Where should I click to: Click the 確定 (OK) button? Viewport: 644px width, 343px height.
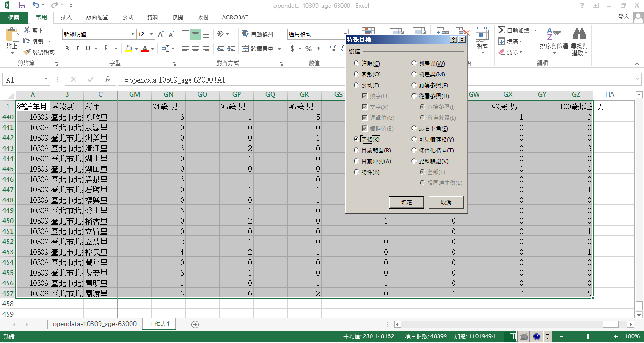point(406,202)
